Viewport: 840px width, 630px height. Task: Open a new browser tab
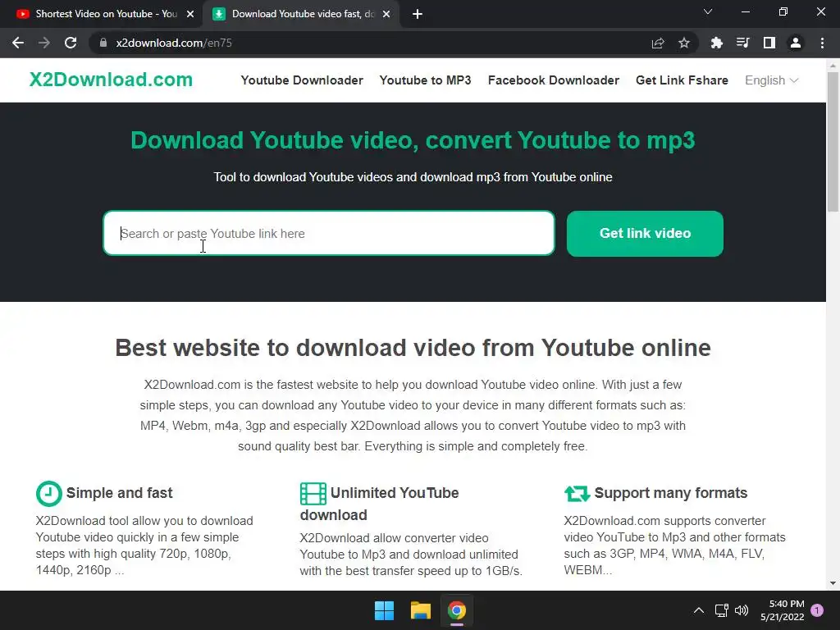pyautogui.click(x=418, y=14)
